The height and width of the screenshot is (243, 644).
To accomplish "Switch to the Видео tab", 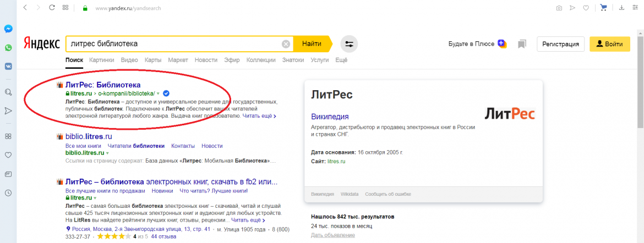I will click(129, 60).
